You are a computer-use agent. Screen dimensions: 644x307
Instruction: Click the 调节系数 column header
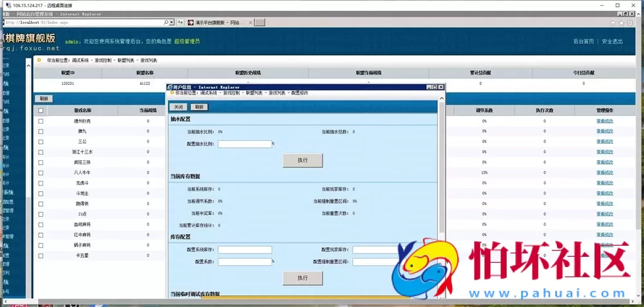pyautogui.click(x=484, y=111)
